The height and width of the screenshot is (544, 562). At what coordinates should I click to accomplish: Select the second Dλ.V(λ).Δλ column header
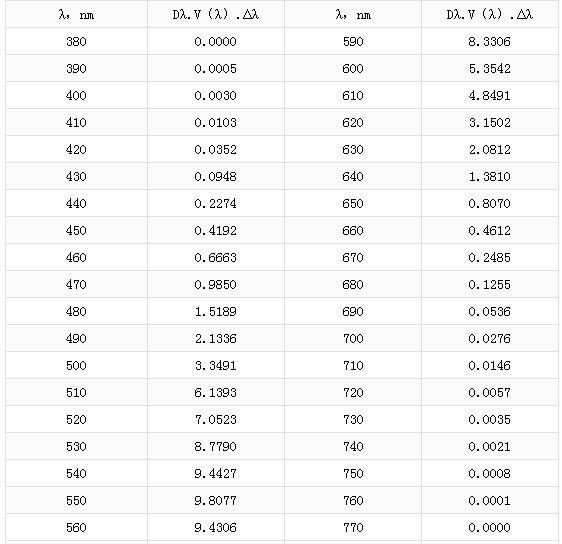[490, 14]
